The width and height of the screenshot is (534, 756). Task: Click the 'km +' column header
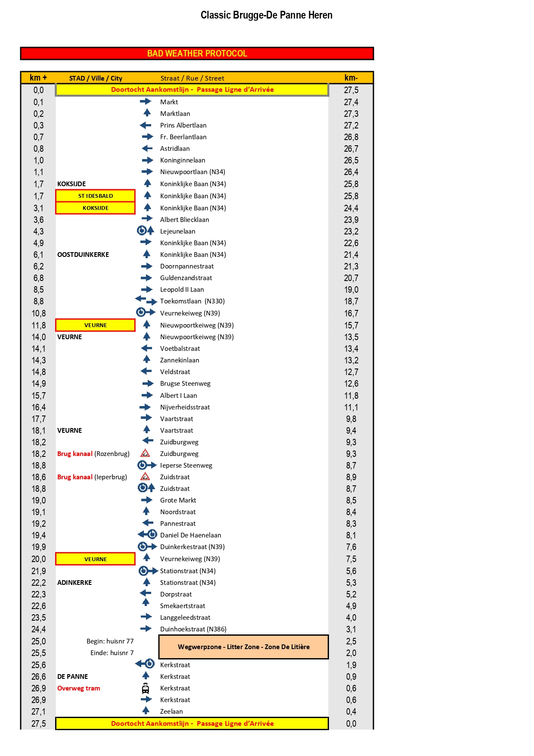click(x=38, y=78)
